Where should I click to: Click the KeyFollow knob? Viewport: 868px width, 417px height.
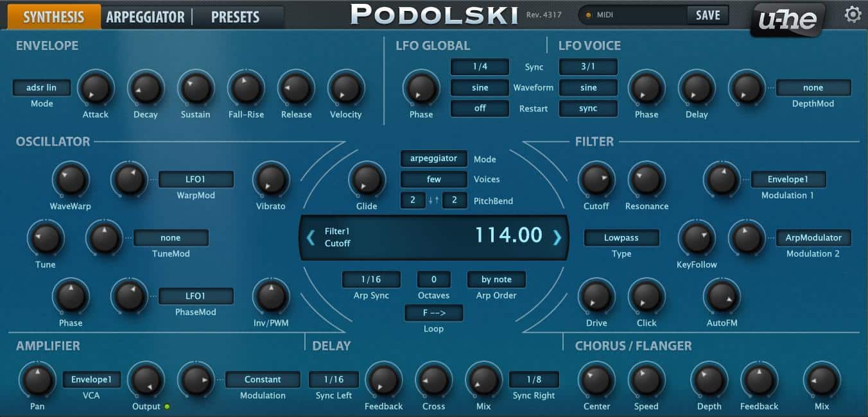(x=697, y=238)
